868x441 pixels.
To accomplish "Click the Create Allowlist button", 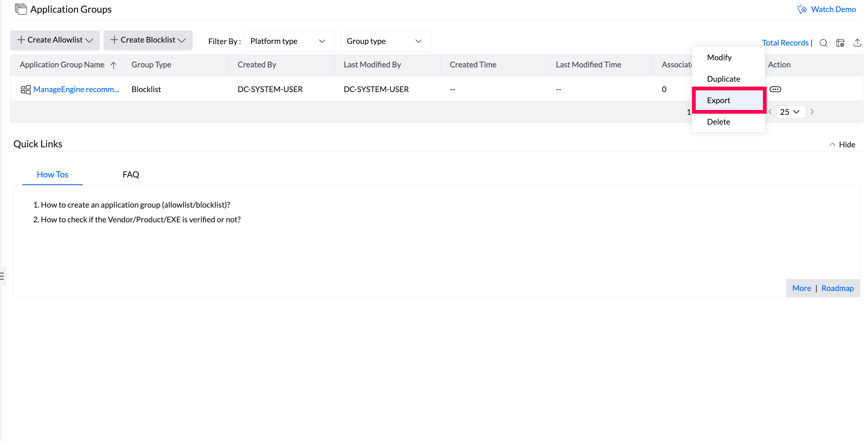I will point(55,40).
